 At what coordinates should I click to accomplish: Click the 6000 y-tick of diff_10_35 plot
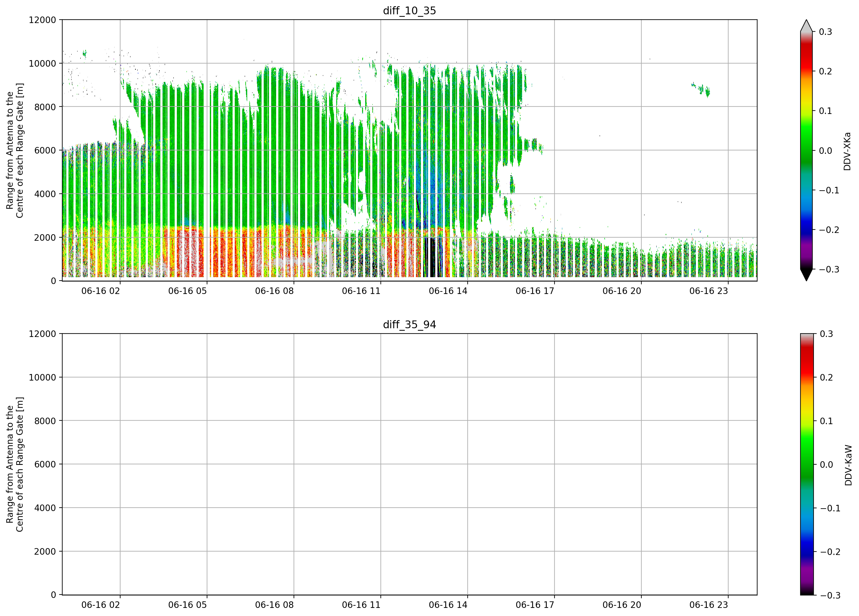pos(45,150)
